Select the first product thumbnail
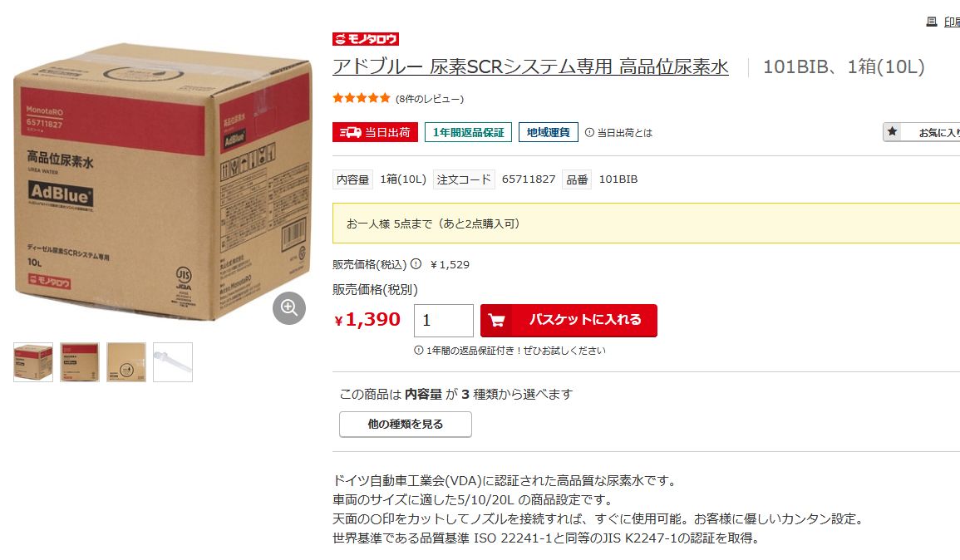This screenshot has width=960, height=560. (33, 362)
